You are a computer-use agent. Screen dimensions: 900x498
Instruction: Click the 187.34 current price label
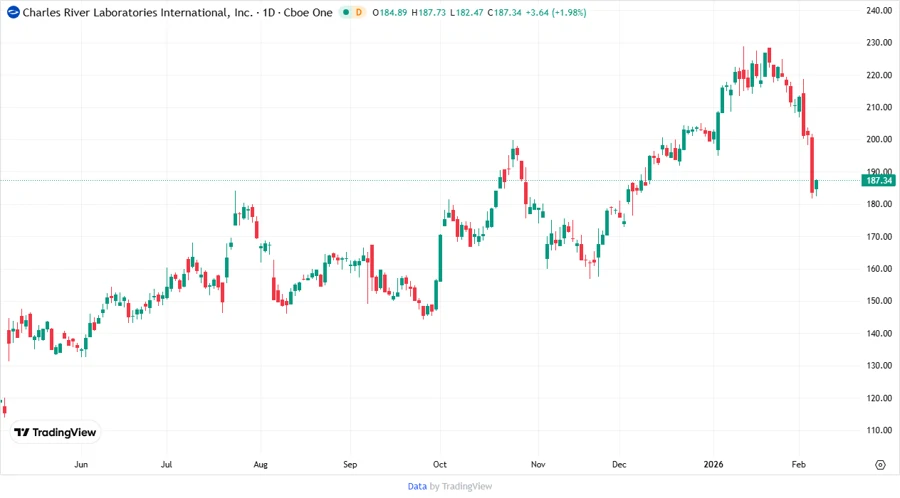pos(878,180)
